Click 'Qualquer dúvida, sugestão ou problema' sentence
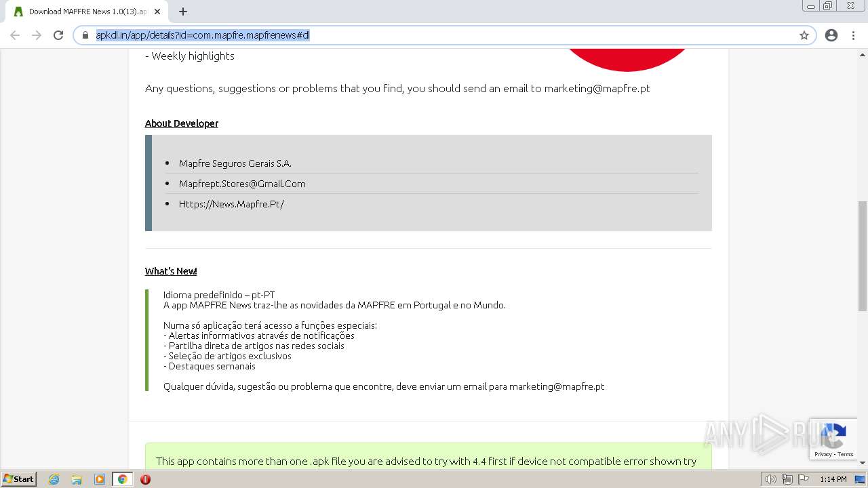The width and height of the screenshot is (868, 488). point(384,386)
